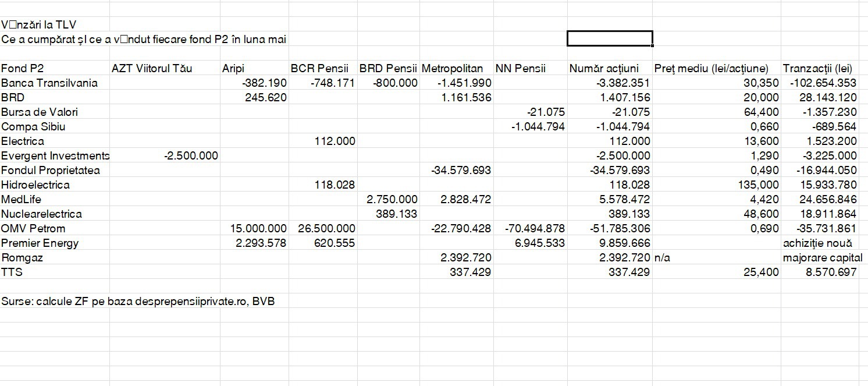Screen dimensions: 868x386
Task: Select the cell with value -16.944.050
Action: click(826, 170)
